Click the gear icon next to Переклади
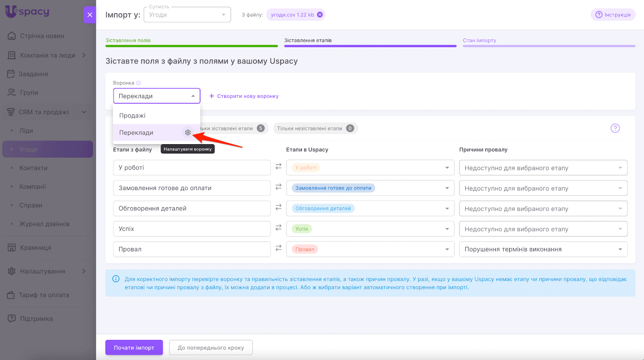This screenshot has height=360, width=644. tap(188, 132)
